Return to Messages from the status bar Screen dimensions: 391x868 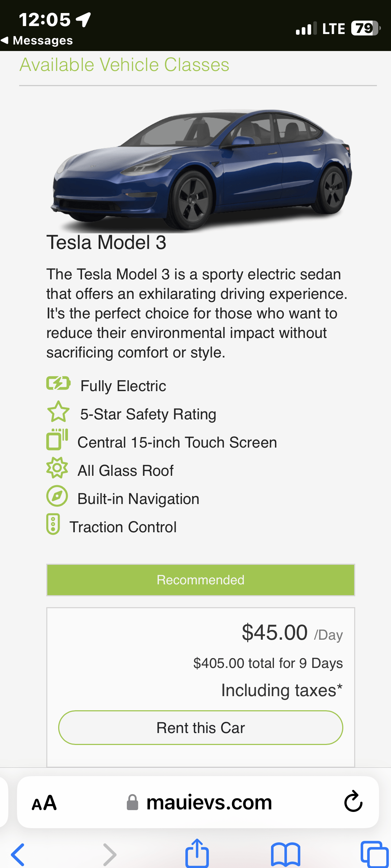[37, 41]
